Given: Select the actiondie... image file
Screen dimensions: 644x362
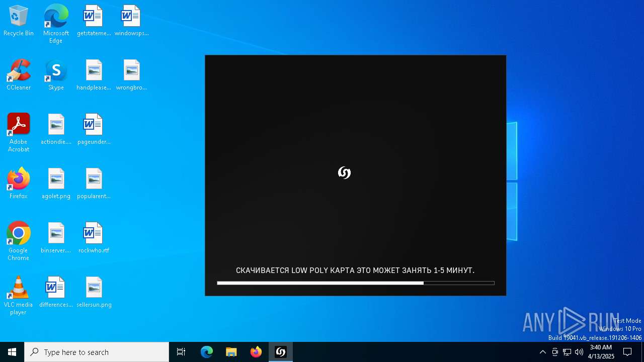Looking at the screenshot, I should point(56,129).
